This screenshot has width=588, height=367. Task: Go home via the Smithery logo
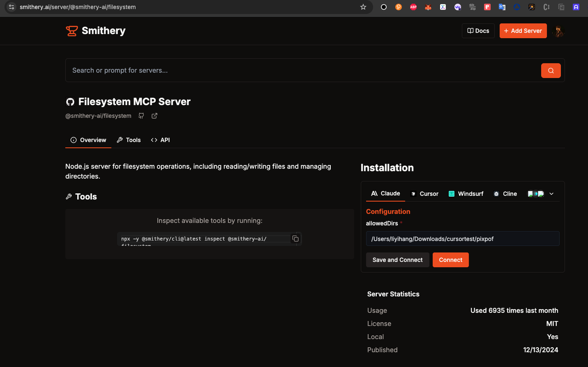96,31
